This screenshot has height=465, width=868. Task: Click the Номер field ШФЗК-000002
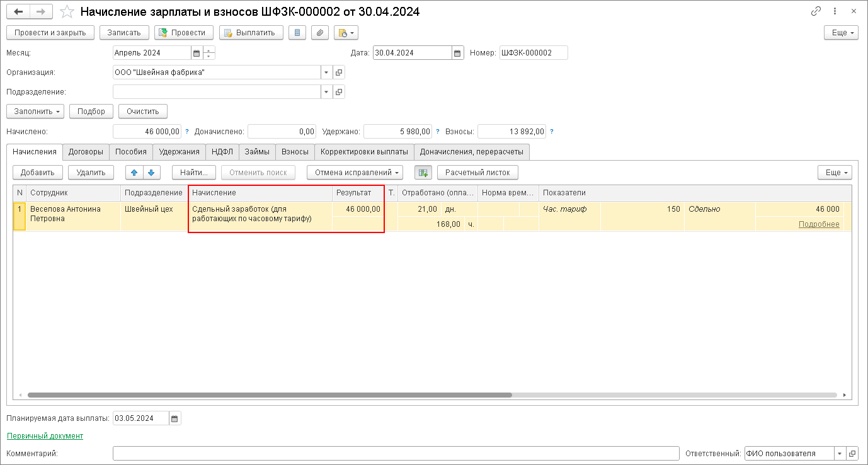pos(534,53)
